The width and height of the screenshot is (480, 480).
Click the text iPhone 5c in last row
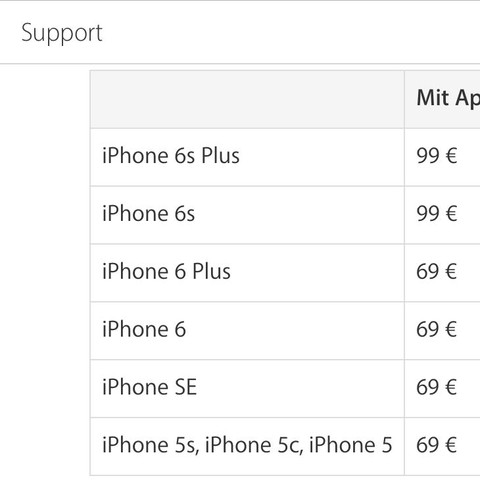click(x=254, y=445)
